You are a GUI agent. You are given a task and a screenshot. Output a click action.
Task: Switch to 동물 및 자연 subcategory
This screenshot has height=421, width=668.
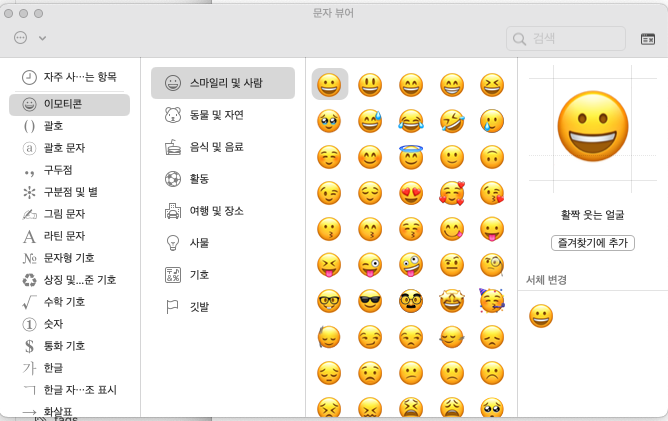point(223,115)
